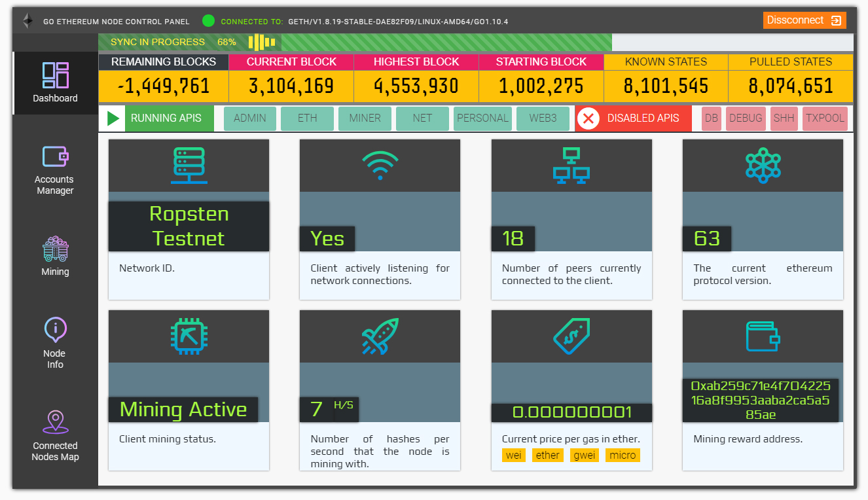Disconnect from the Geth node
This screenshot has width=868, height=500.
[x=805, y=20]
